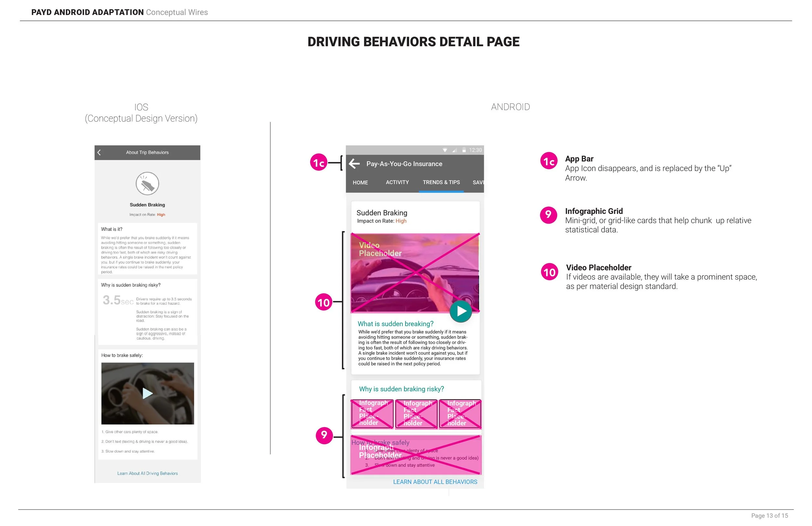Click the Infographic Grid annotation heading
812x526 pixels.
point(594,211)
